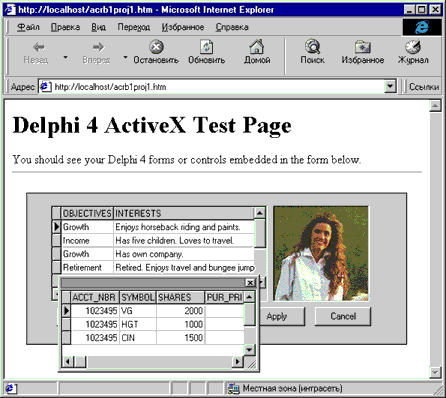Click the local intranet zone icon
Screen dimensions: 446x398
233,388
